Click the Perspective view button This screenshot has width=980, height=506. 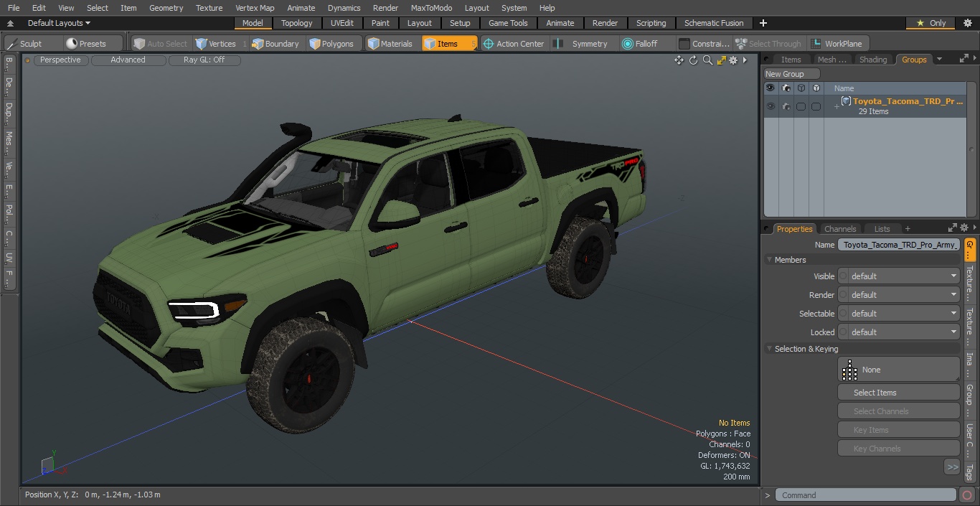[x=60, y=60]
